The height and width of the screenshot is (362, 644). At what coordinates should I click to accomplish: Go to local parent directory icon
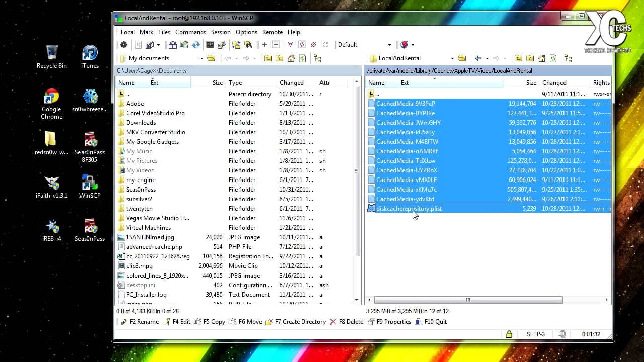coord(268,58)
